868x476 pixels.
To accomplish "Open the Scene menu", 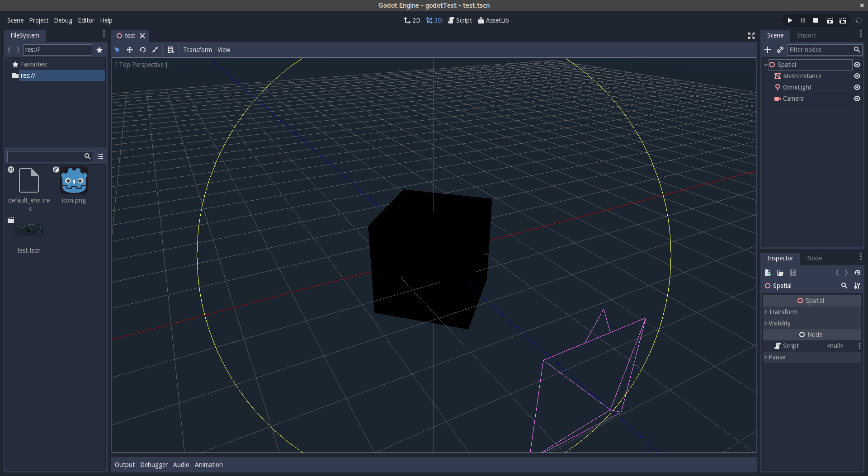I will click(x=15, y=20).
